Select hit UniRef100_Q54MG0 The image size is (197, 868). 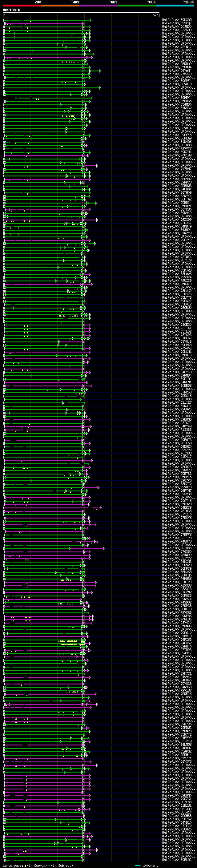point(177,104)
